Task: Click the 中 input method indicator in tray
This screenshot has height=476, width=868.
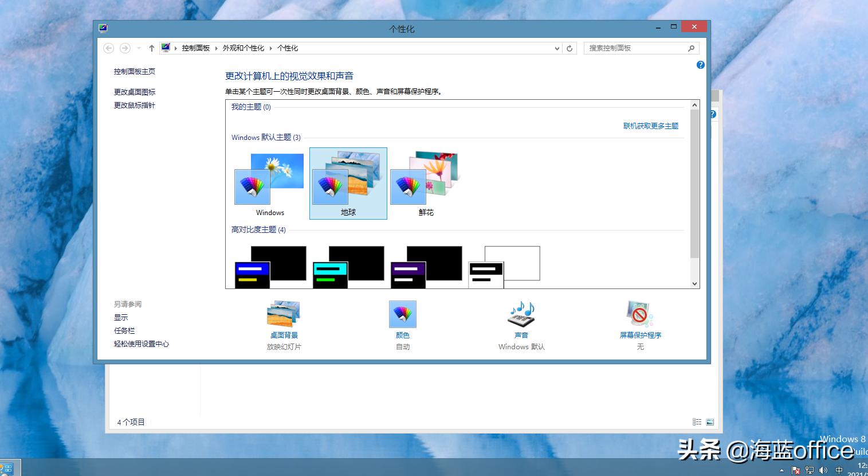Action: point(839,470)
